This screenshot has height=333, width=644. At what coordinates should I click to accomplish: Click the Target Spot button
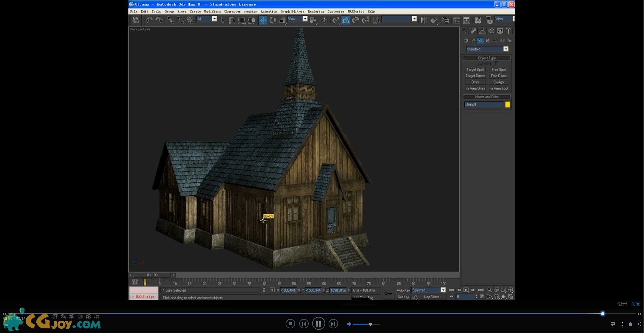tap(475, 70)
